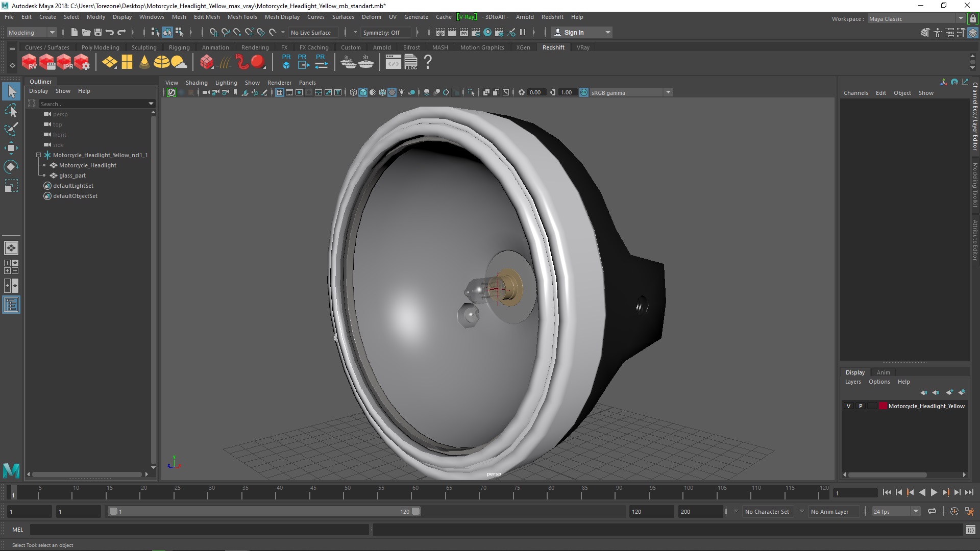Screen dimensions: 980x551
Task: Open the Redshift tab menu
Action: coord(551,16)
